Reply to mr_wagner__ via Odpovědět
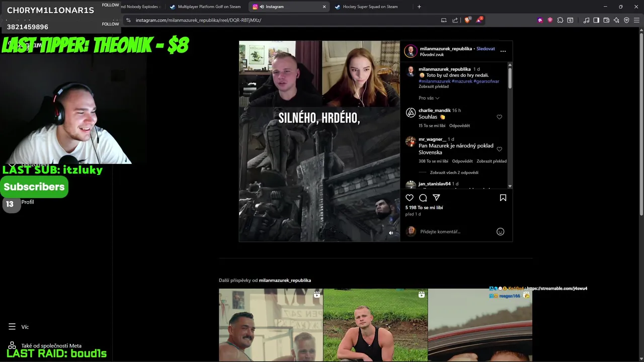644x362 pixels. click(462, 161)
